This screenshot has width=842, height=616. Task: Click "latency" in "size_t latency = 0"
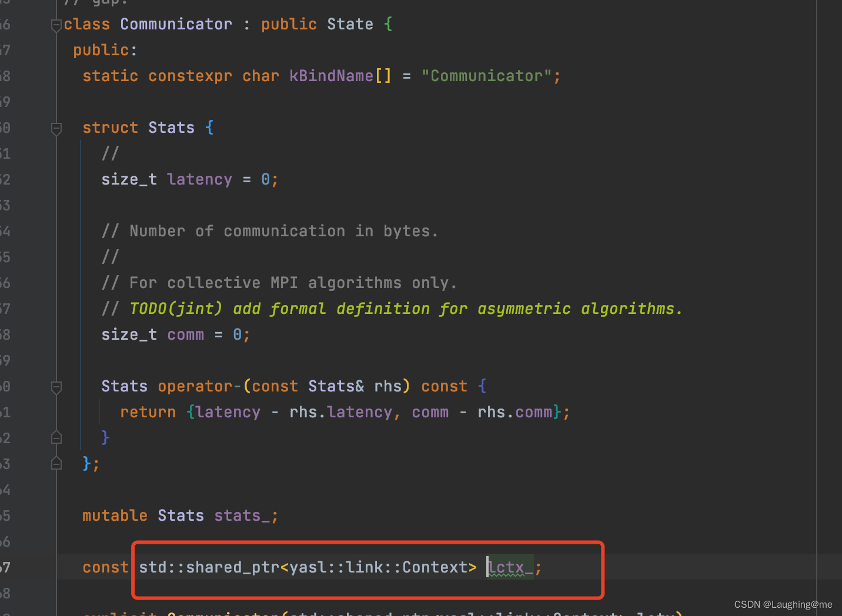pyautogui.click(x=199, y=179)
